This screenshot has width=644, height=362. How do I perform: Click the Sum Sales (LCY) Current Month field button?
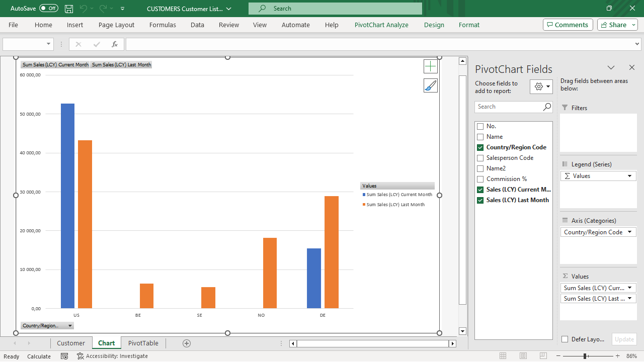[55, 65]
